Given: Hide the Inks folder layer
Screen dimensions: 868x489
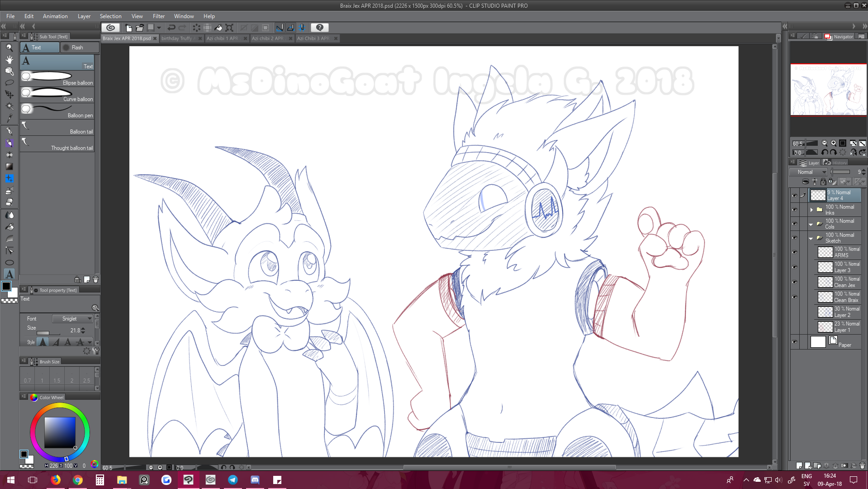Looking at the screenshot, I should (x=794, y=210).
